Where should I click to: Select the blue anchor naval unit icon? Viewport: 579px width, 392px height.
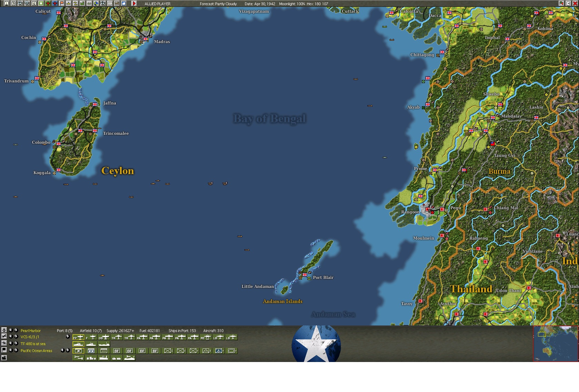(219, 351)
